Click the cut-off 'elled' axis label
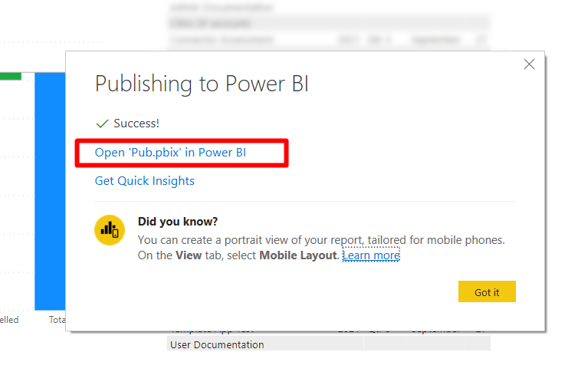 pyautogui.click(x=9, y=319)
